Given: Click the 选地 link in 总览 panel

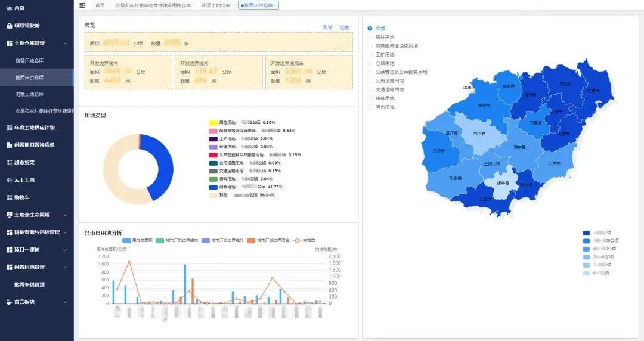Looking at the screenshot, I should [x=345, y=27].
